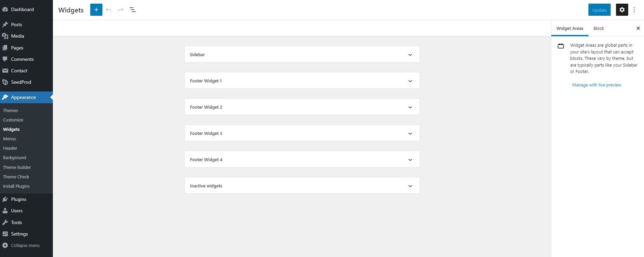Open Posts menu label
The width and height of the screenshot is (644, 257).
tap(17, 25)
